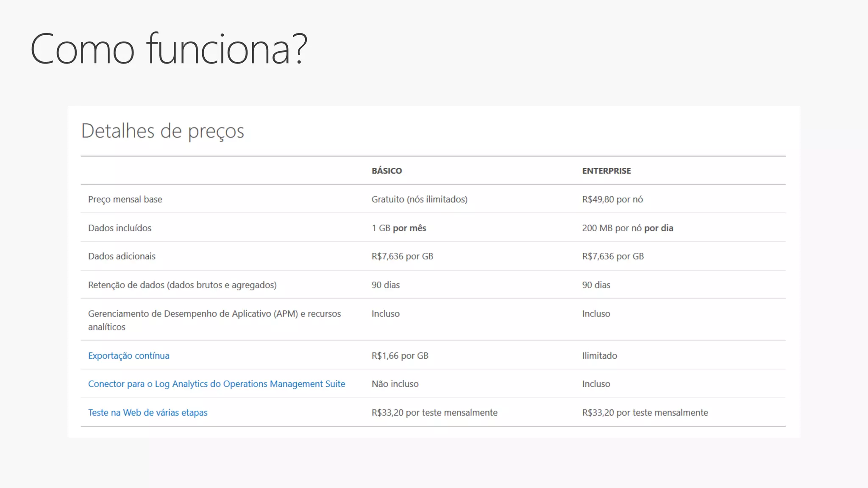Open the Conector para o Log Analytics link
The height and width of the screenshot is (488, 868).
(217, 384)
